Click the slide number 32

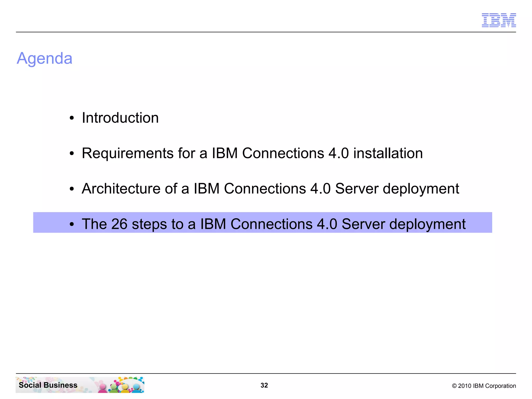264,385
